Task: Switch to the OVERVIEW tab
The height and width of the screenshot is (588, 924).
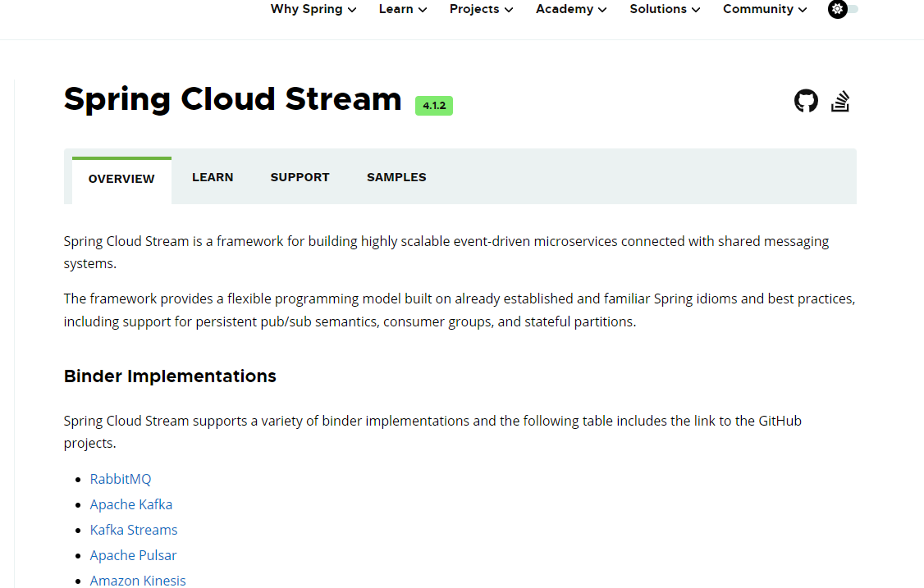Action: click(x=121, y=178)
